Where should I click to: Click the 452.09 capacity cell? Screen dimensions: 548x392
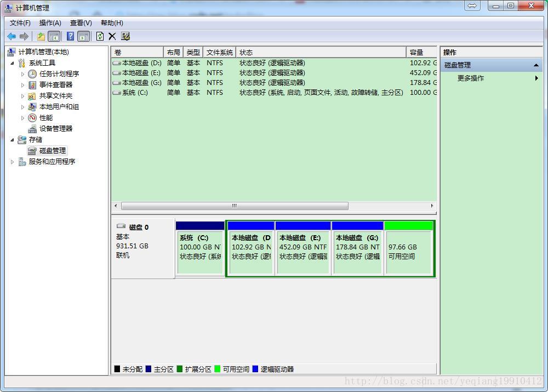pyautogui.click(x=423, y=73)
